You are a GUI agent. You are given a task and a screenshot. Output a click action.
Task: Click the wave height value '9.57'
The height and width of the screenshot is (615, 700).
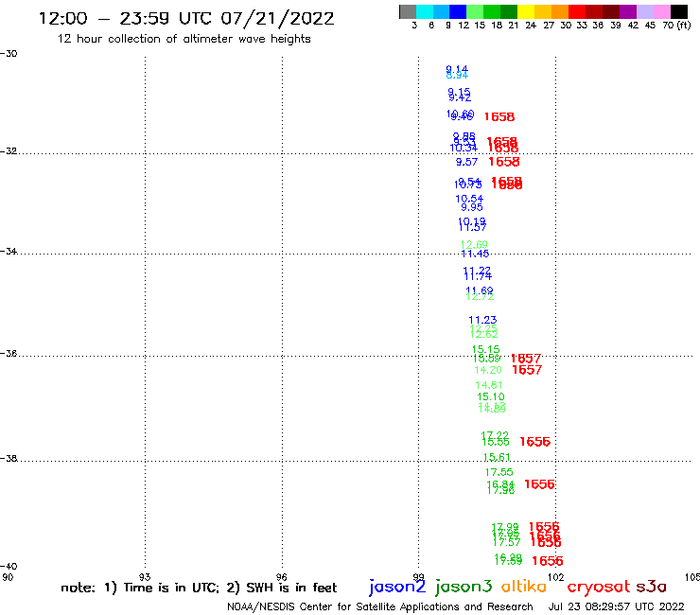[x=466, y=162]
